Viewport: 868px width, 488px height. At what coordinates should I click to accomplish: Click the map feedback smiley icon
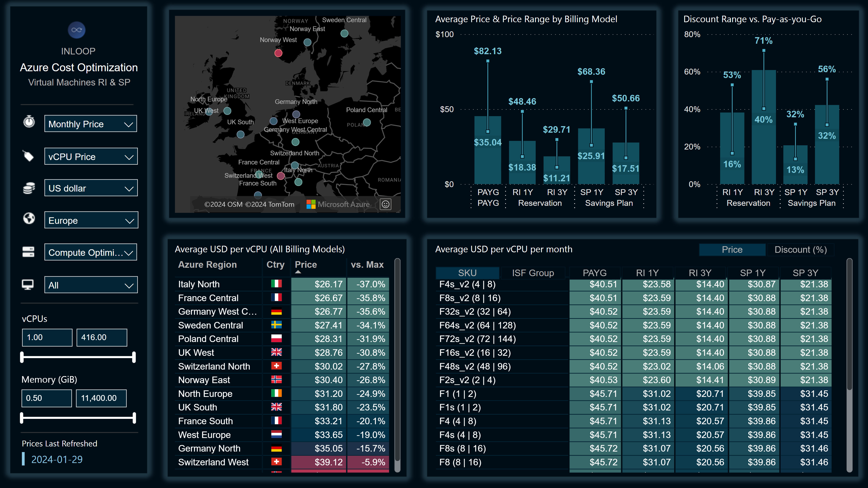click(x=385, y=204)
